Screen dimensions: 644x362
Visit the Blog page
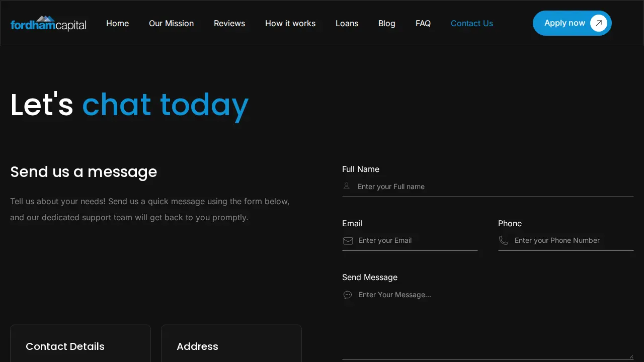tap(387, 23)
